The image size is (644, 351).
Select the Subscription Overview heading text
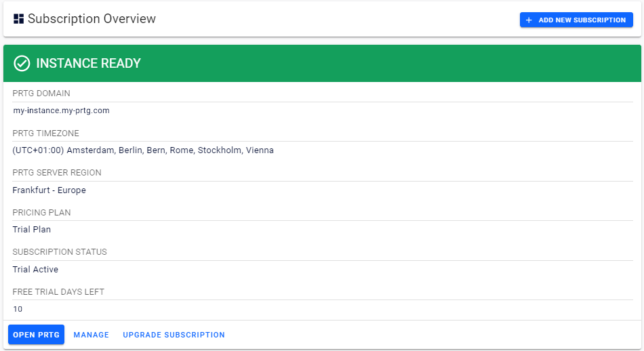(x=92, y=19)
